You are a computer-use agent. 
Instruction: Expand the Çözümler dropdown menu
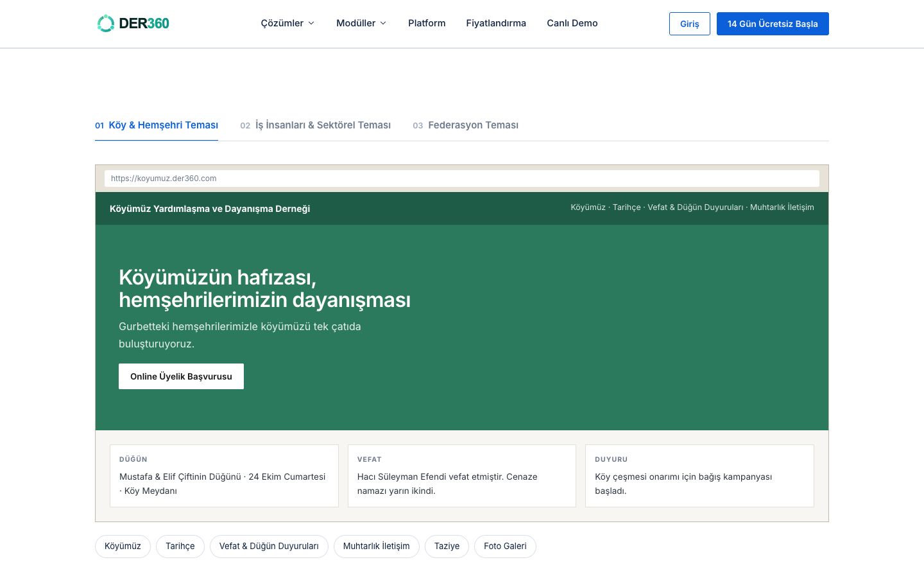pos(287,23)
